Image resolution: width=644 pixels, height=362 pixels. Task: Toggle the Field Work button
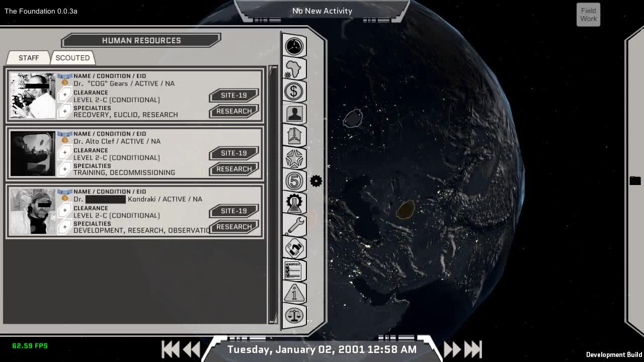(x=588, y=15)
